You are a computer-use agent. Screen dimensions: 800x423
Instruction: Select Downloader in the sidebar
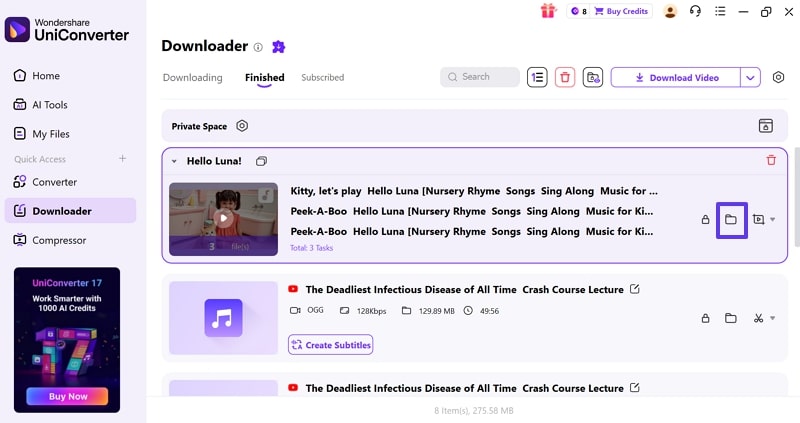pos(70,211)
